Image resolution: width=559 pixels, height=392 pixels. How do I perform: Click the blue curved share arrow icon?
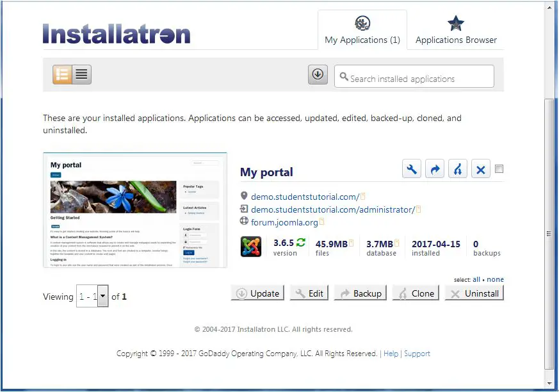tap(435, 168)
